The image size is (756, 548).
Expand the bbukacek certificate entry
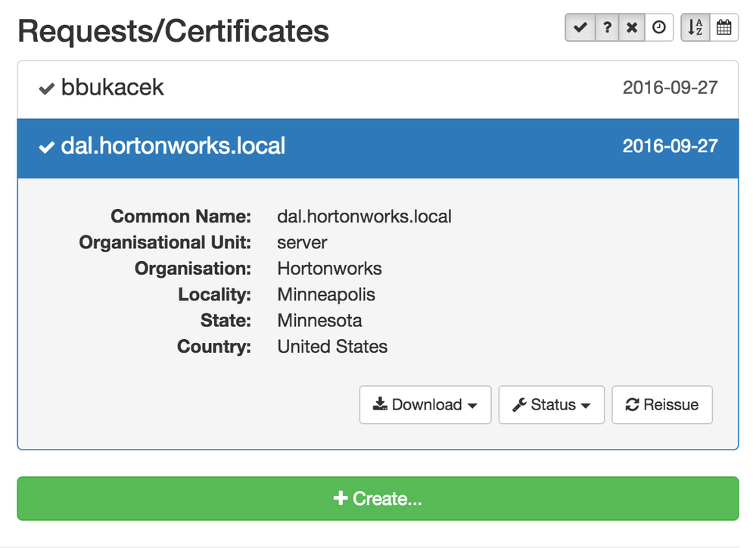[112, 88]
